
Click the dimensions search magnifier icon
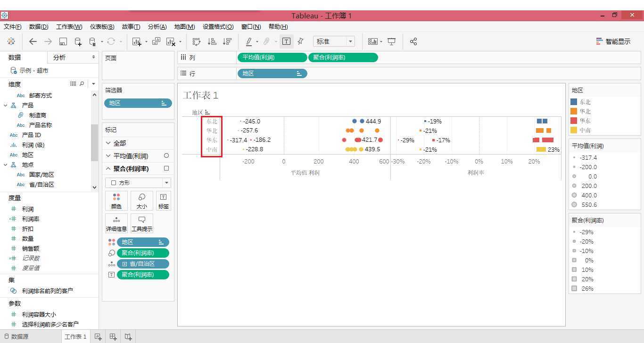[x=82, y=84]
